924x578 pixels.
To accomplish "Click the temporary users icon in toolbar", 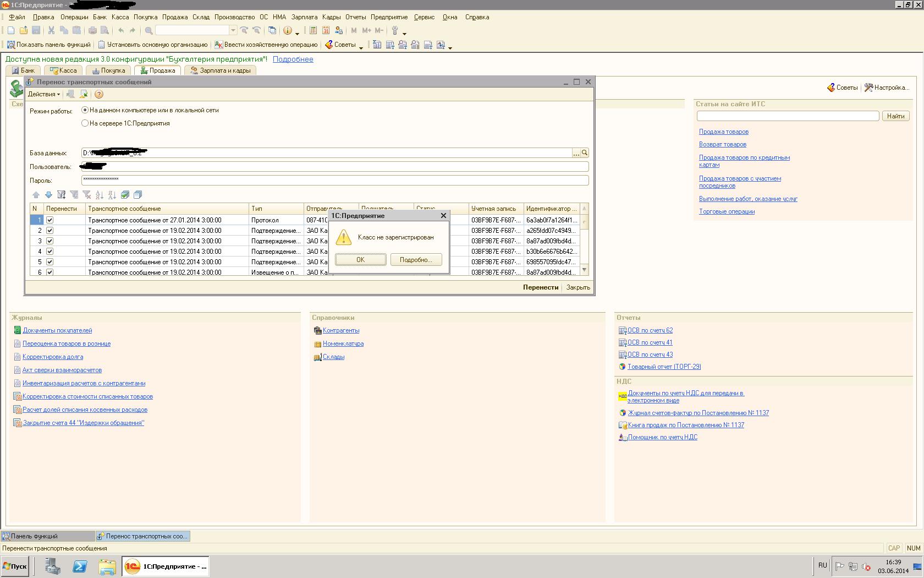I will (339, 30).
